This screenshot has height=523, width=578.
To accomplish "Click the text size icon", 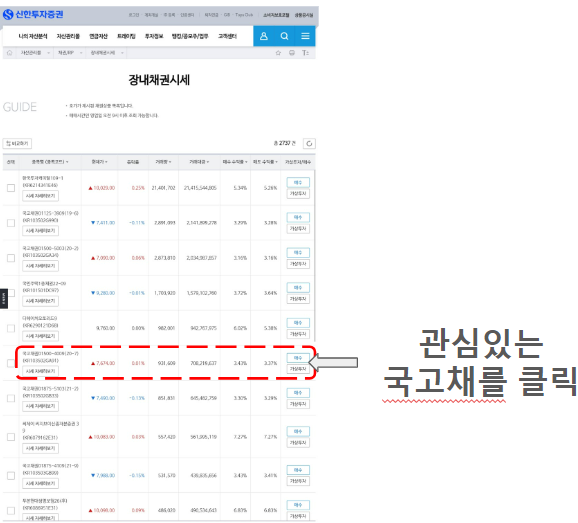I will (305, 53).
